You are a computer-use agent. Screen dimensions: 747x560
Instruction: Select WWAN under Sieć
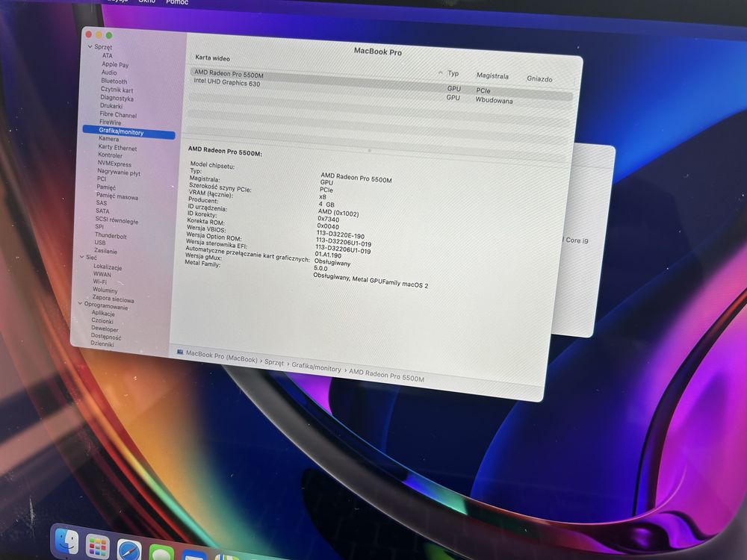click(x=102, y=275)
